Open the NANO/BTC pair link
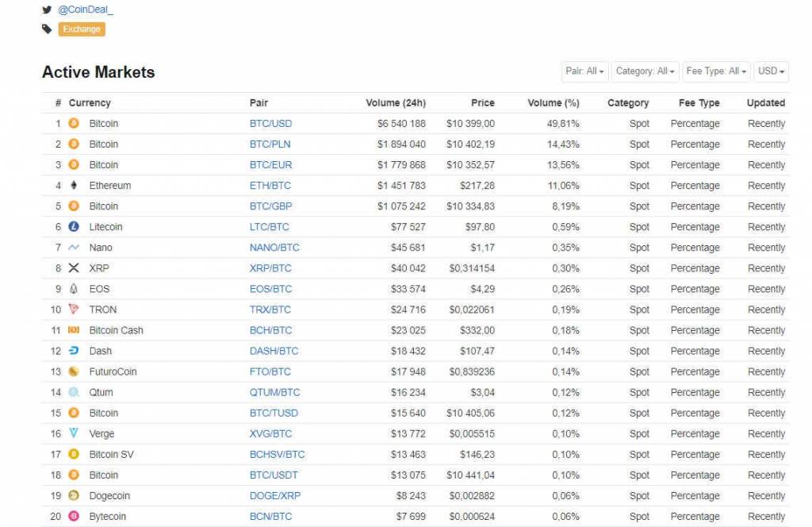Image resolution: width=812 pixels, height=527 pixels. tap(274, 248)
